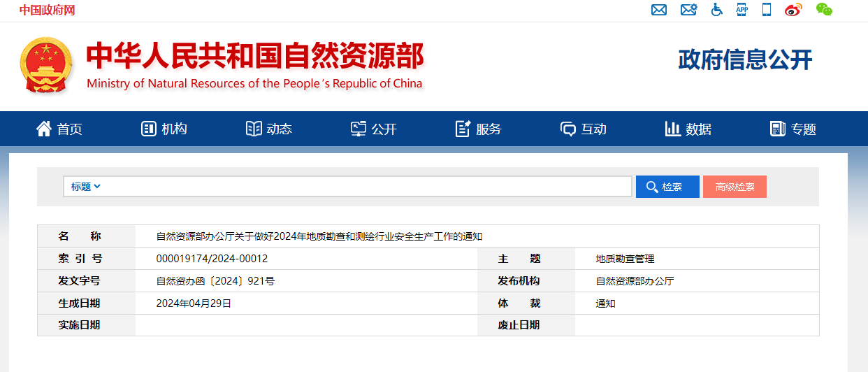Image resolution: width=868 pixels, height=372 pixels.
Task: Open the 公开 navigation item
Action: [x=374, y=129]
